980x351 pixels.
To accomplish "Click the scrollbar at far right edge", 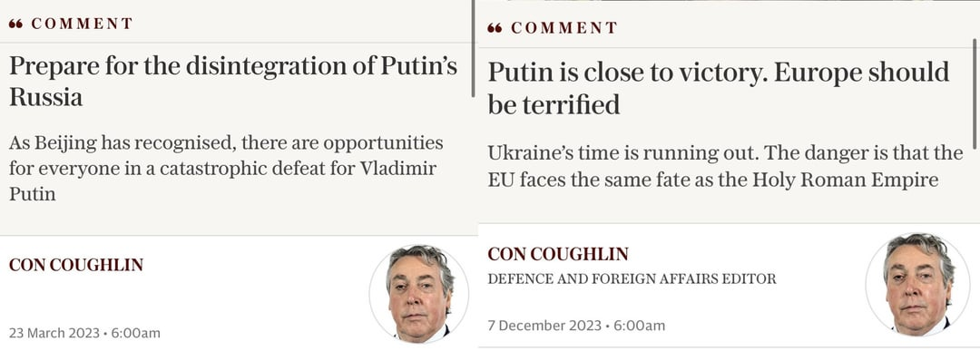I will (975, 93).
